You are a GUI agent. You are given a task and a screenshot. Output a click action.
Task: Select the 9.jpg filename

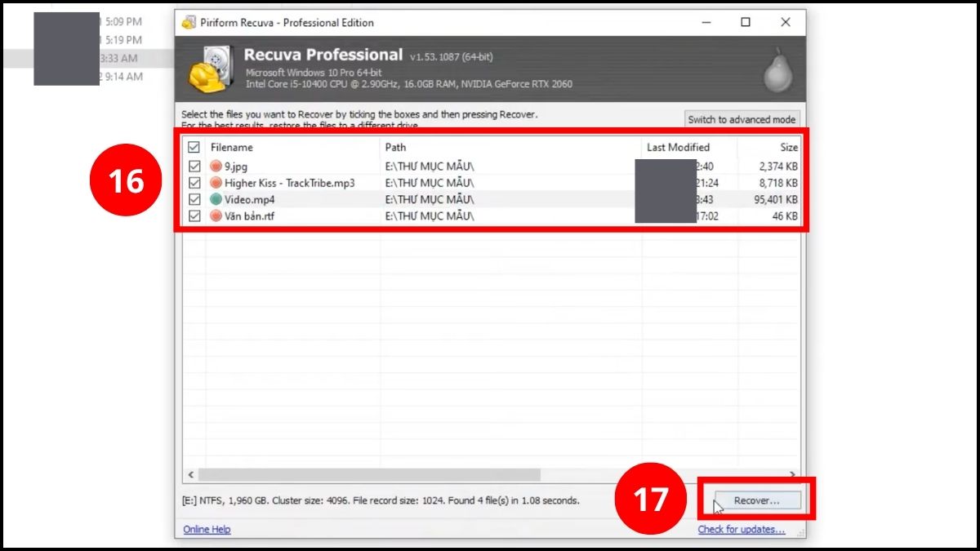tap(236, 167)
